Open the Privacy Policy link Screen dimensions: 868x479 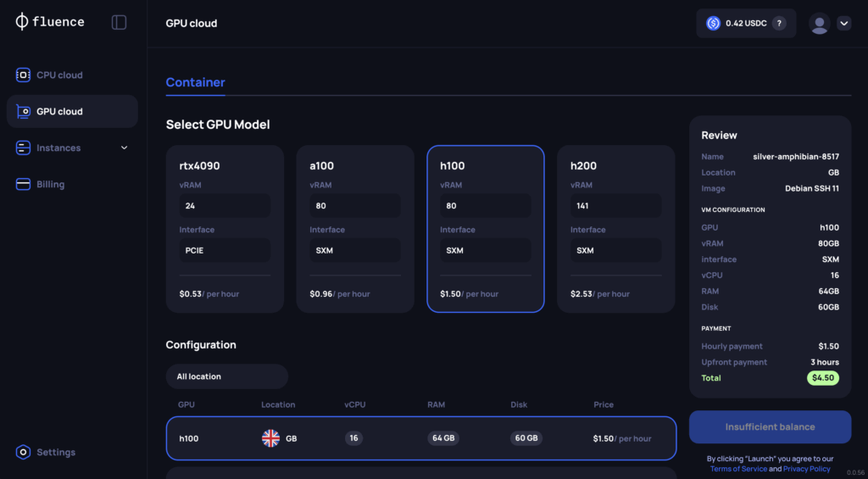(807, 469)
